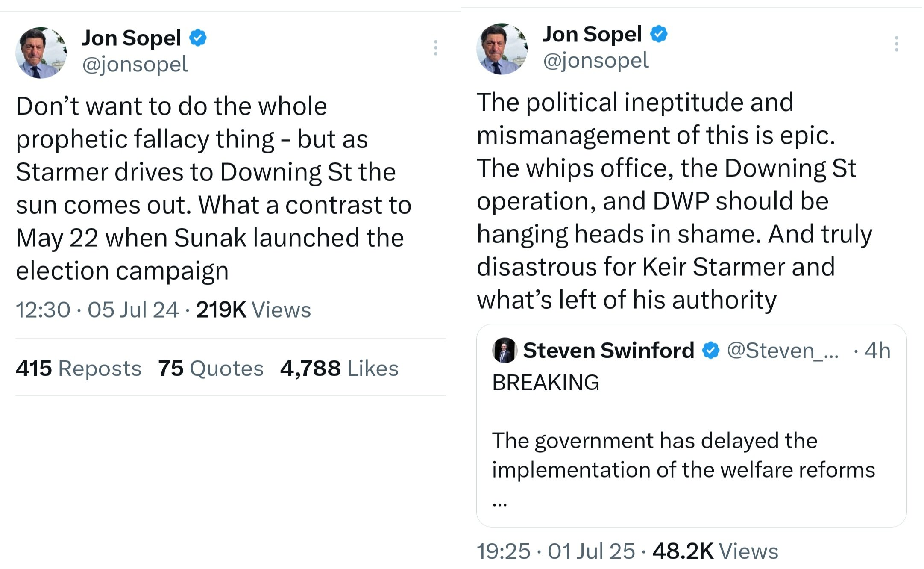Open the 48.2K Views analytics
The image size is (924, 569).
click(715, 551)
